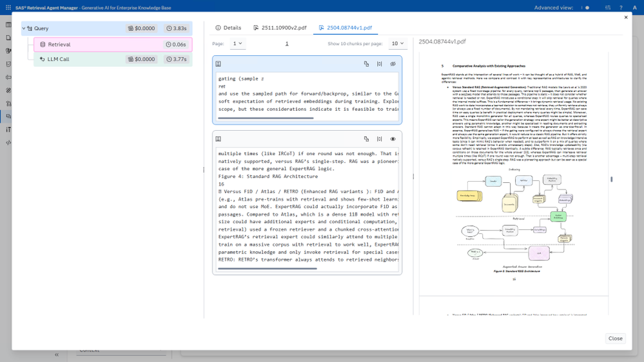This screenshot has width=644, height=362.
Task: Click the splitter handle before PDF preview
Action: tap(413, 176)
